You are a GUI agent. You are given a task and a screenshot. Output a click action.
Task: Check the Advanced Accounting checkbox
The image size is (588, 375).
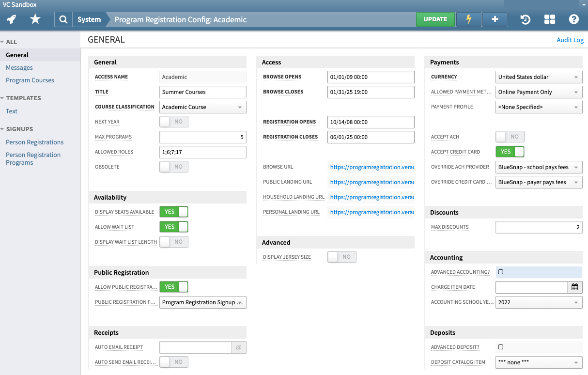click(501, 272)
